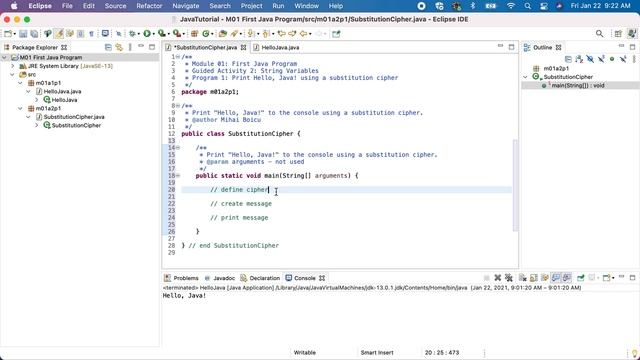Click the Back navigation arrow

click(303, 34)
